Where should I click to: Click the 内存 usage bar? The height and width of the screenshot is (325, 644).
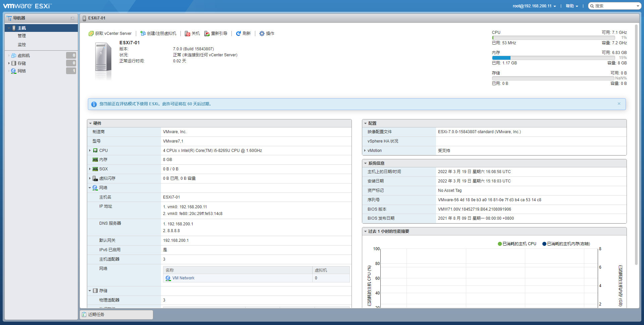[553, 58]
